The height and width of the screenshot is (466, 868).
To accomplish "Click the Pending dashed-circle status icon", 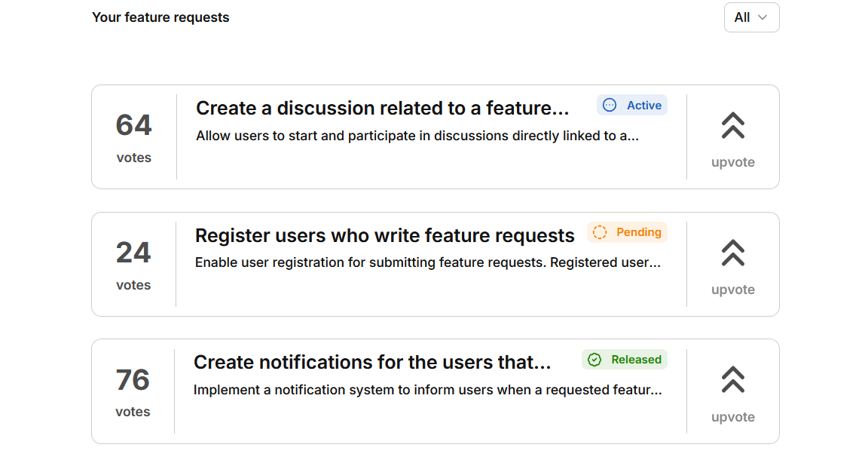I will (x=600, y=232).
